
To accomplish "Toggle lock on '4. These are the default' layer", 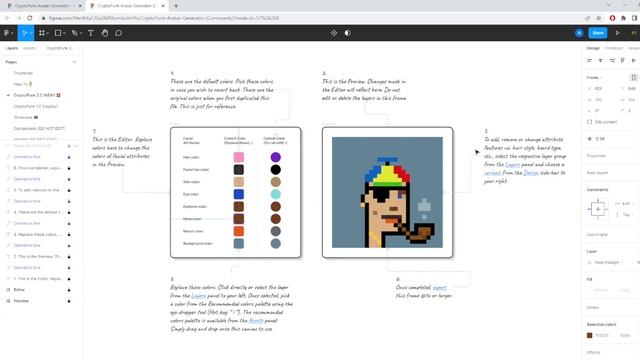I will pos(69,212).
